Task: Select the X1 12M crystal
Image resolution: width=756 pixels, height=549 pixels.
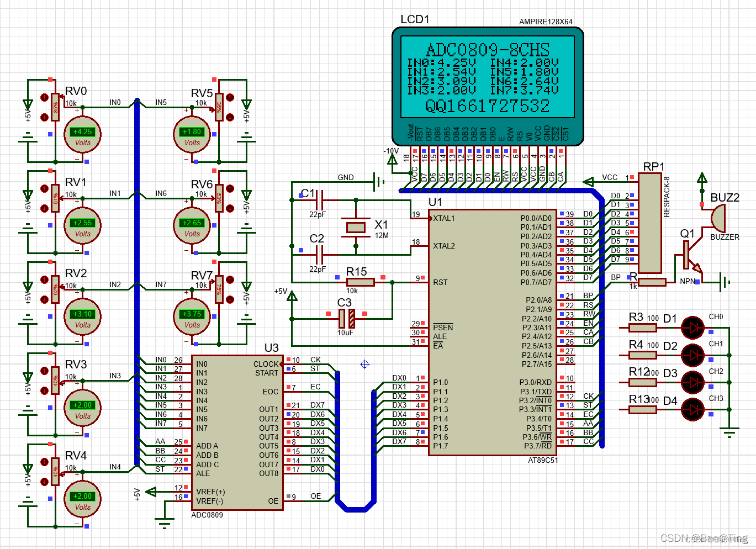Action: click(x=356, y=227)
